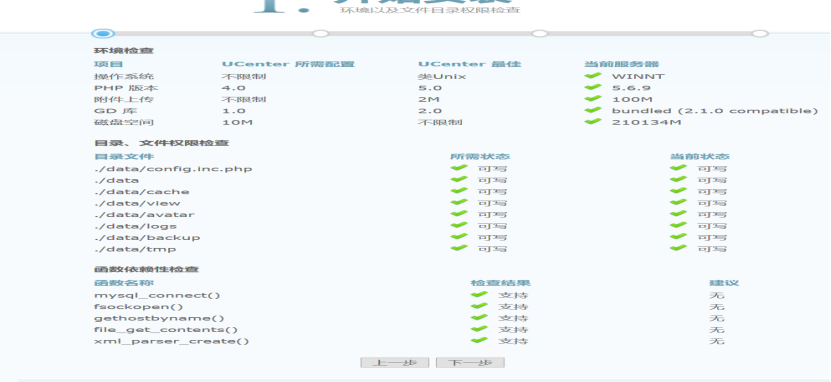Click 所需状态 checkmark for ./data/avatar
Image resolution: width=831 pixels, height=382 pixels.
coord(459,214)
